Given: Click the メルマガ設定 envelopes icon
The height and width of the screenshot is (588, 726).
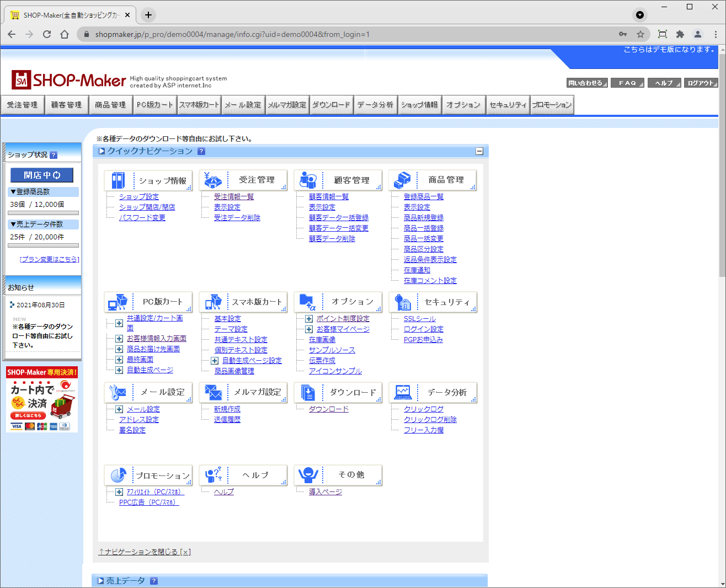Looking at the screenshot, I should [x=213, y=392].
